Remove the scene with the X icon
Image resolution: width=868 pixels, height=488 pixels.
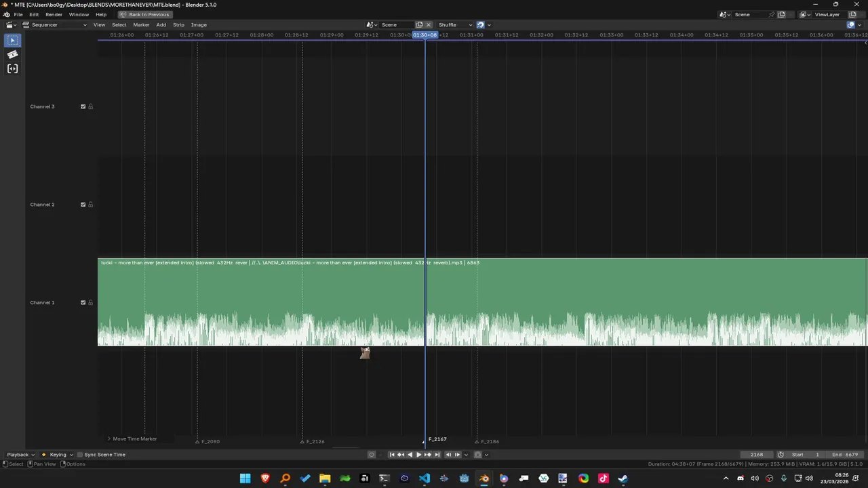[428, 24]
